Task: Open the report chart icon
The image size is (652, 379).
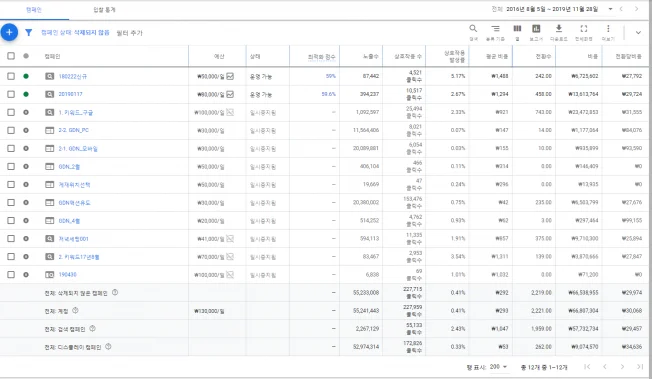Action: 536,28
